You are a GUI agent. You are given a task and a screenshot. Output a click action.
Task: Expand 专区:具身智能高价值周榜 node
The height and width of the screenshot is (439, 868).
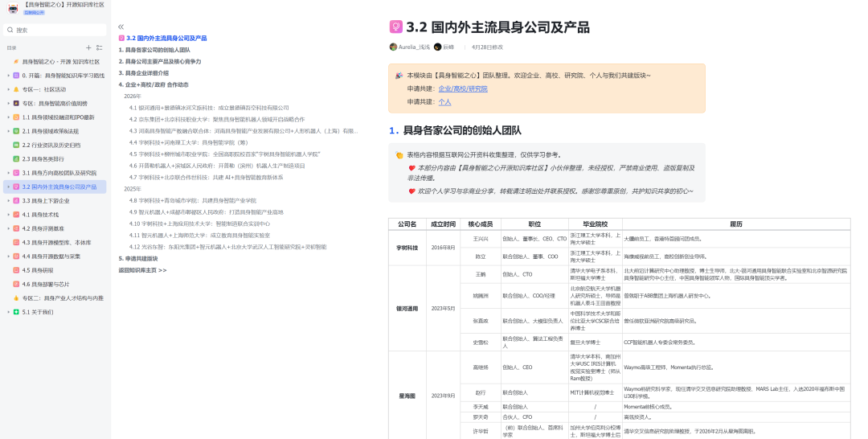[x=8, y=104]
